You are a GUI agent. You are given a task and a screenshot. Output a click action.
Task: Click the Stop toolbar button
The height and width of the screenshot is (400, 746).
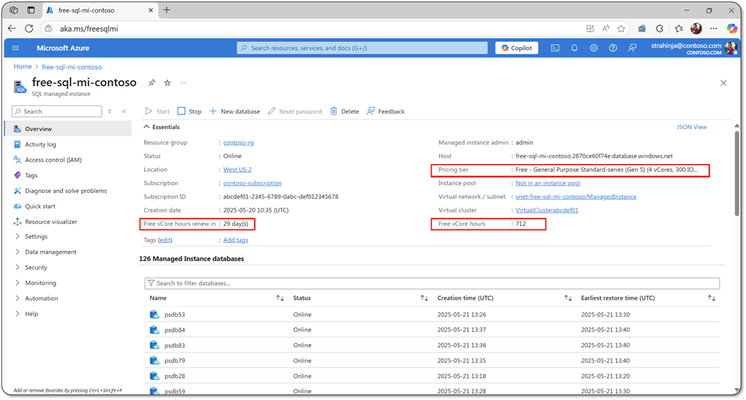pos(189,111)
